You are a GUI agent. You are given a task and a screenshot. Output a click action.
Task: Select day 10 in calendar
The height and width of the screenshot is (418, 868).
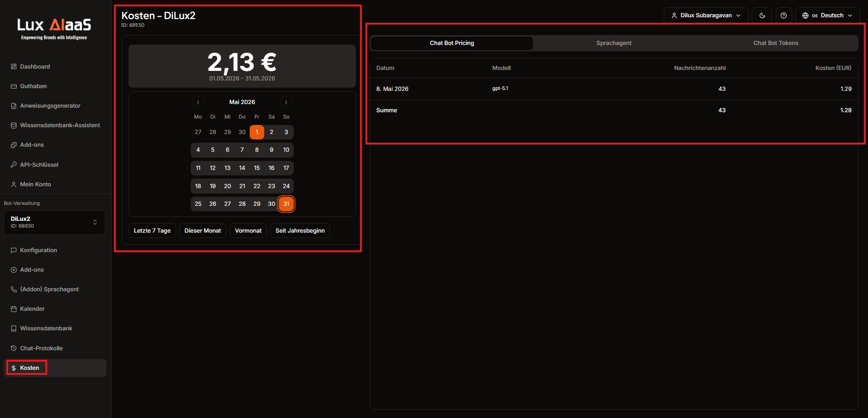pyautogui.click(x=286, y=150)
